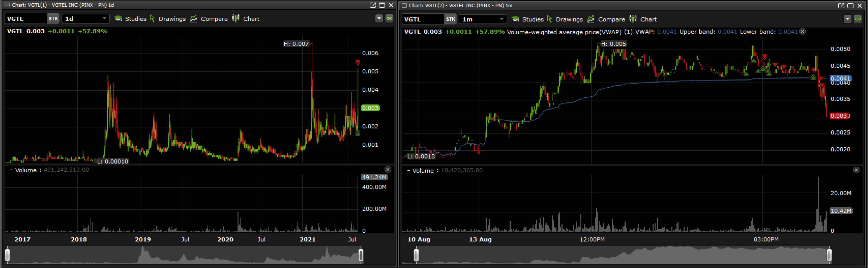This screenshot has height=268, width=868.
Task: Close the daily chart Volume panel
Action: (388, 170)
